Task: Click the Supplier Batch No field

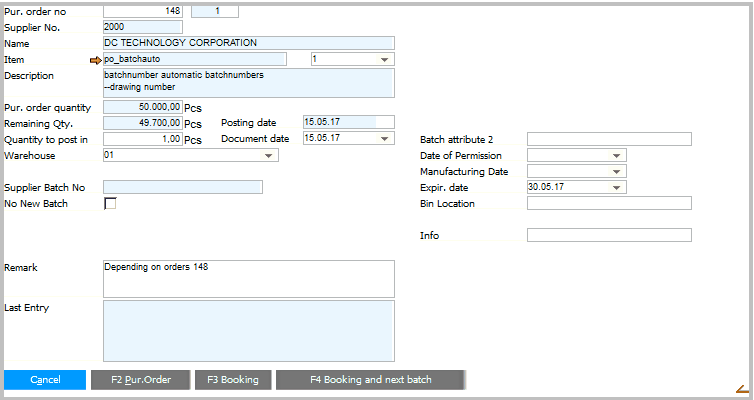Action: tap(182, 187)
